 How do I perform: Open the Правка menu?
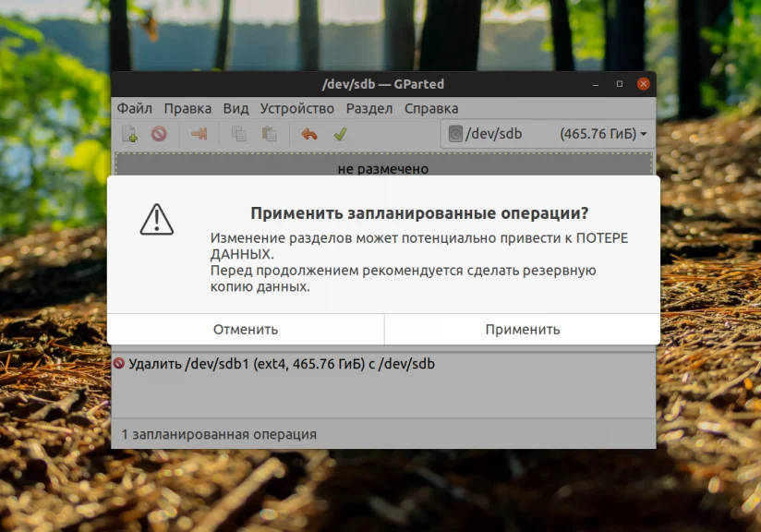click(x=188, y=108)
